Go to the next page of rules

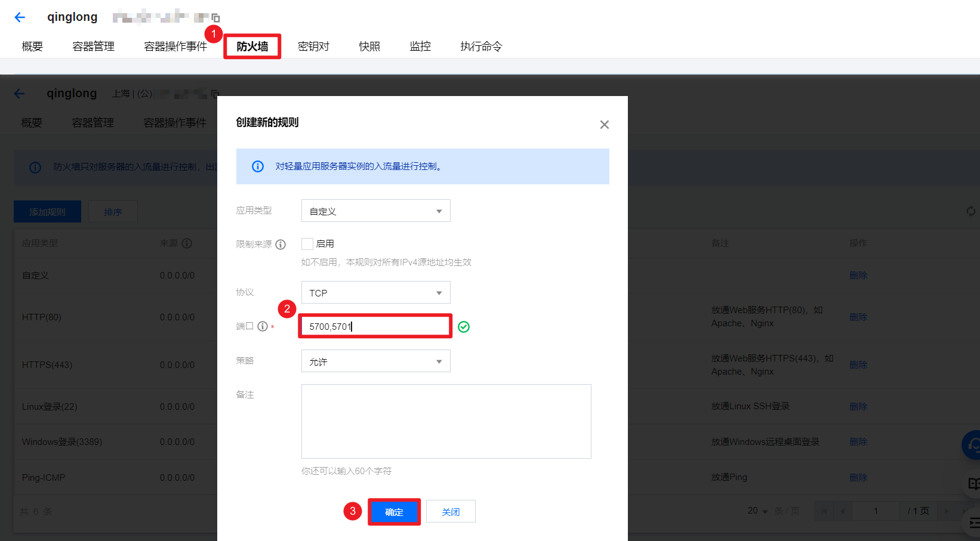coord(946,511)
